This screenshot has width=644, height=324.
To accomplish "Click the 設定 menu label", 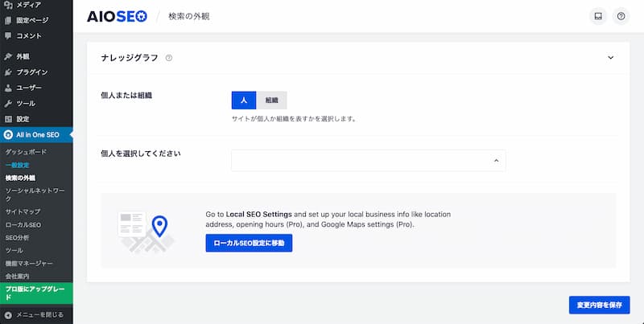I will click(23, 119).
